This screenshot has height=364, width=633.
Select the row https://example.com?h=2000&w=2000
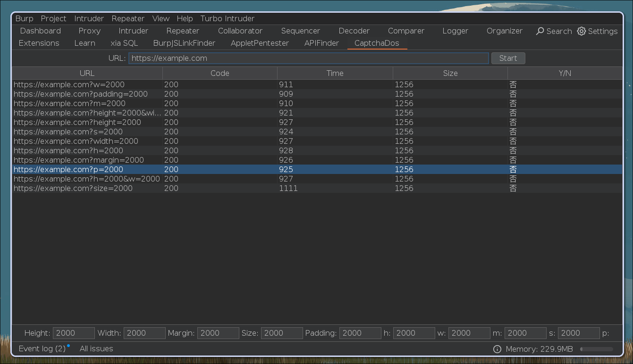point(317,179)
